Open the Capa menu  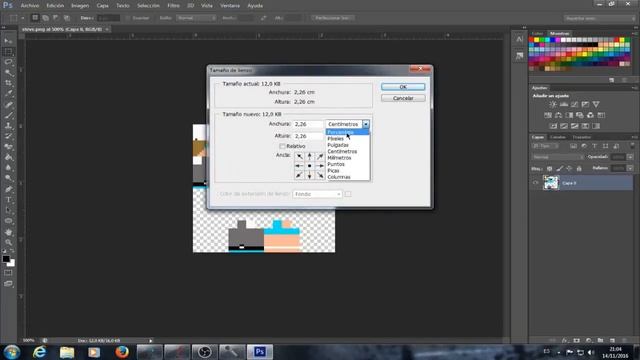(102, 6)
